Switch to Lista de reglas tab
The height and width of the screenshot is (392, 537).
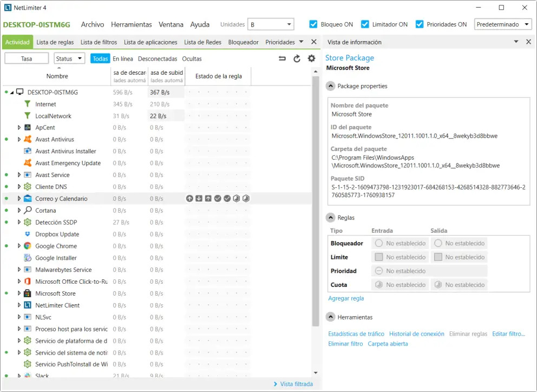click(x=55, y=42)
